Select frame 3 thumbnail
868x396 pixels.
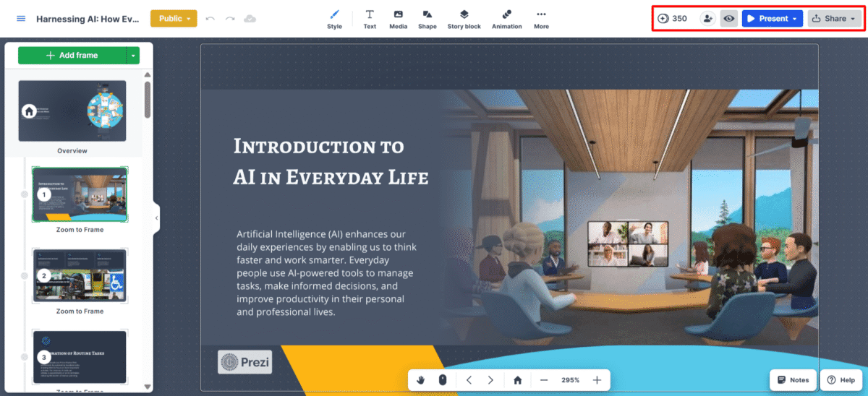pyautogui.click(x=80, y=357)
